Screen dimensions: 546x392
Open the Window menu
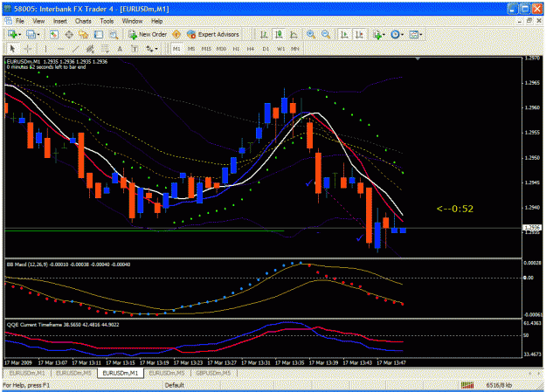pyautogui.click(x=132, y=21)
